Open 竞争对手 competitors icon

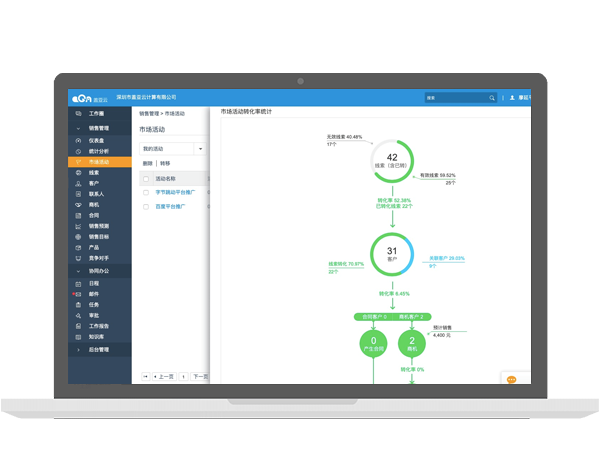78,258
